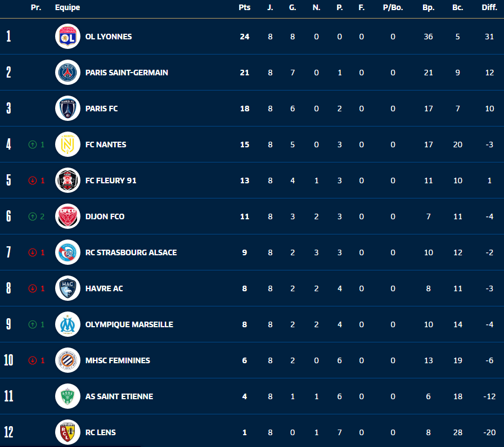Screen dimensions: 504x447
Task: Click the Dijon FCO red crest
Action: click(67, 216)
